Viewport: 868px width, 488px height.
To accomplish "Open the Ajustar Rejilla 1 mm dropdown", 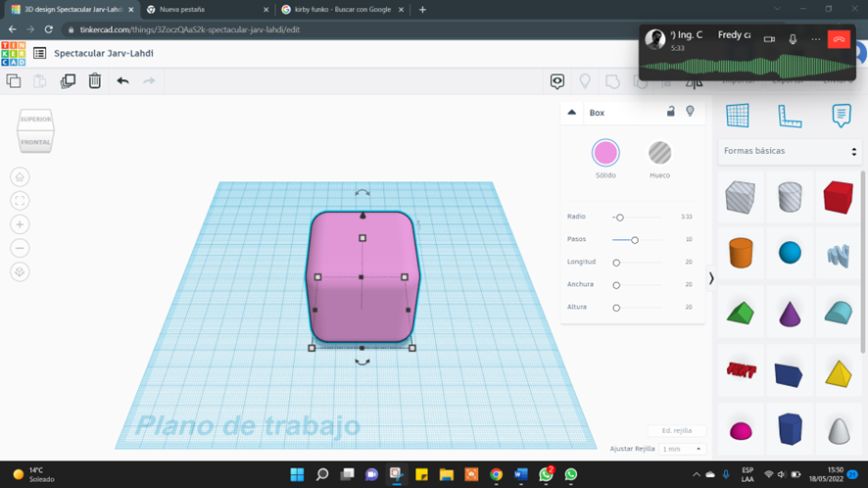I will tap(682, 449).
